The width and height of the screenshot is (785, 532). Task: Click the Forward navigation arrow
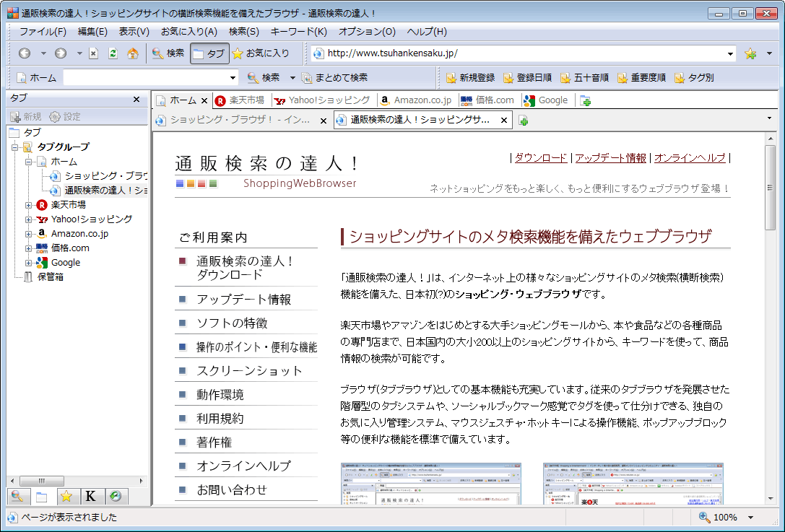pos(61,53)
